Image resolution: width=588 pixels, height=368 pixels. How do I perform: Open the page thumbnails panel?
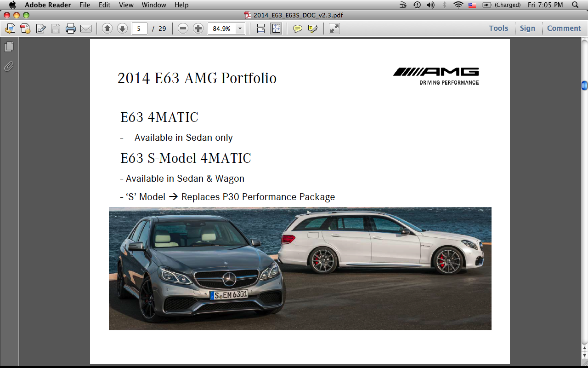click(9, 47)
